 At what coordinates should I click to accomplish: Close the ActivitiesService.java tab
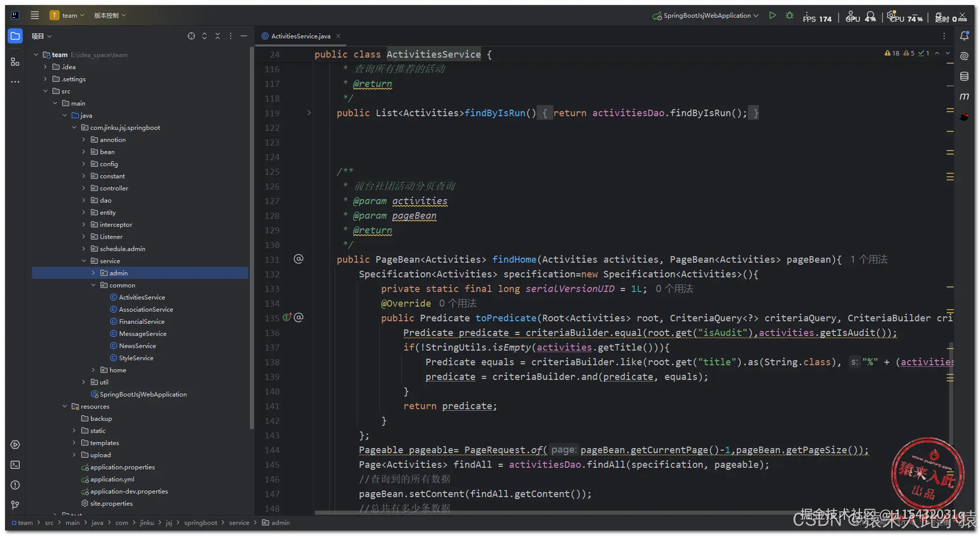click(x=338, y=36)
